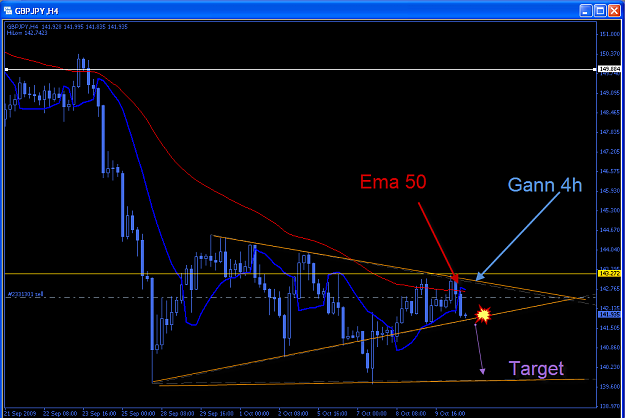Viewport: 625px width, 418px height.
Task: Click the 149.055 price axis label
Action: (610, 93)
